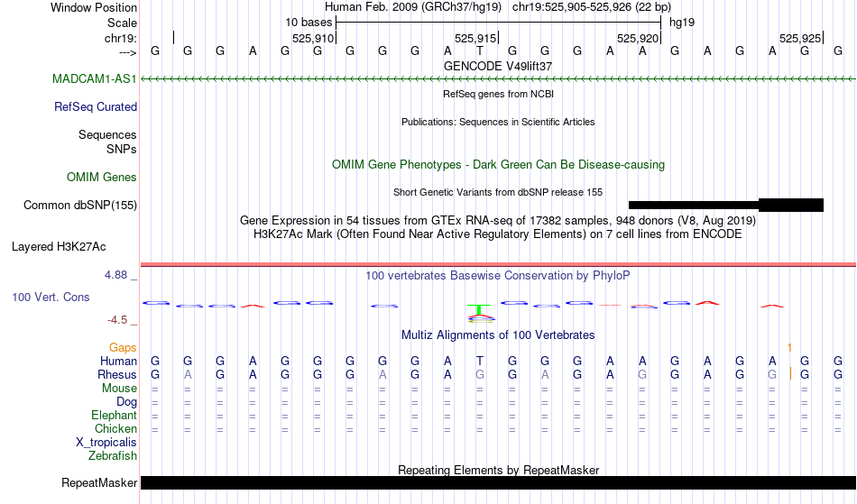The image size is (857, 504).
Task: Select the Chicken alignment row label
Action: click(x=115, y=428)
